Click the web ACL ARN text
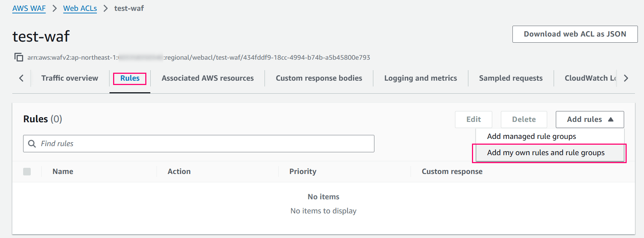 [x=199, y=58]
